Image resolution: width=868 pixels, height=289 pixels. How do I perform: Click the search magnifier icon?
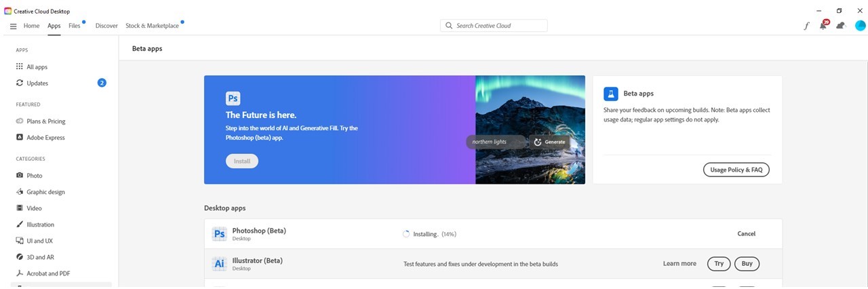pos(449,26)
